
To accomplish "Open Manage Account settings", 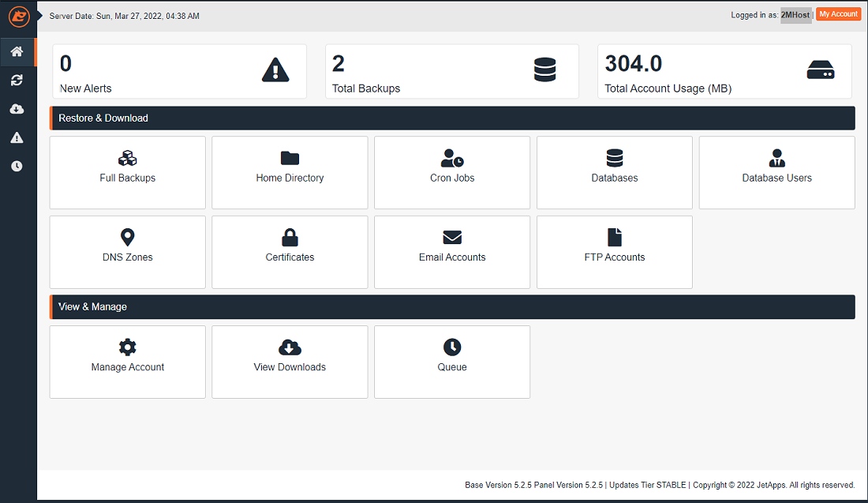I will coord(128,361).
